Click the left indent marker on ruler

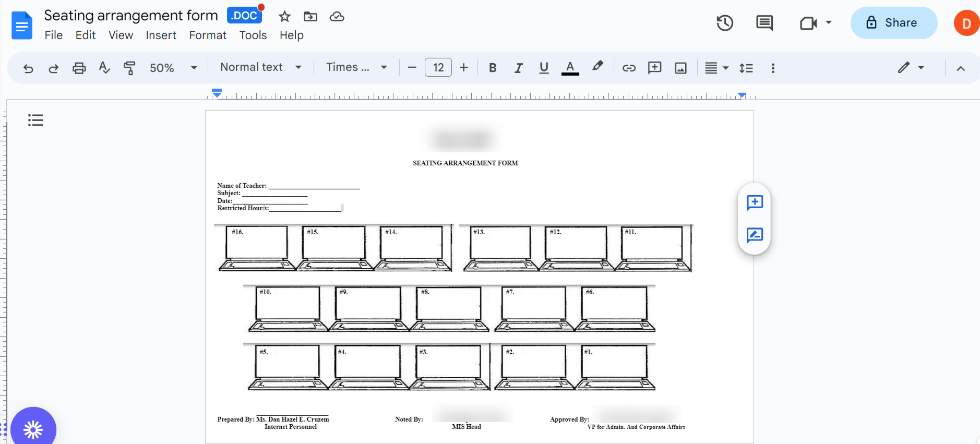(217, 94)
